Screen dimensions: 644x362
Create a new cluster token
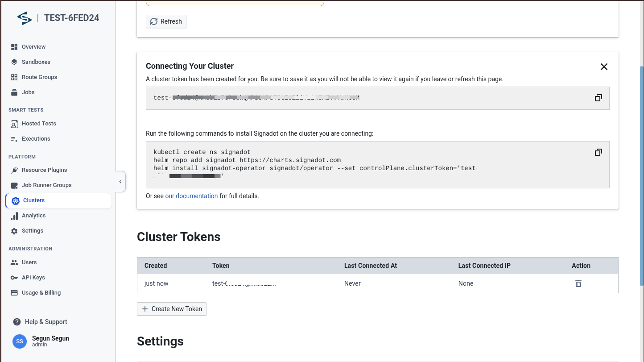click(171, 308)
